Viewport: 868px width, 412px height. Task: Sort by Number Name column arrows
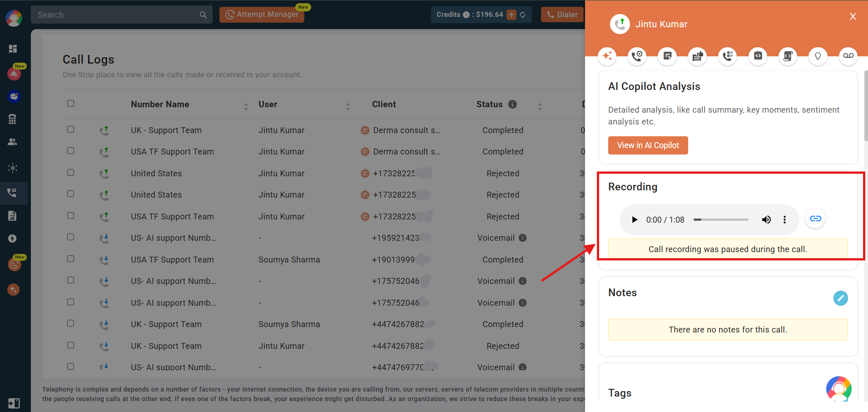tap(246, 106)
